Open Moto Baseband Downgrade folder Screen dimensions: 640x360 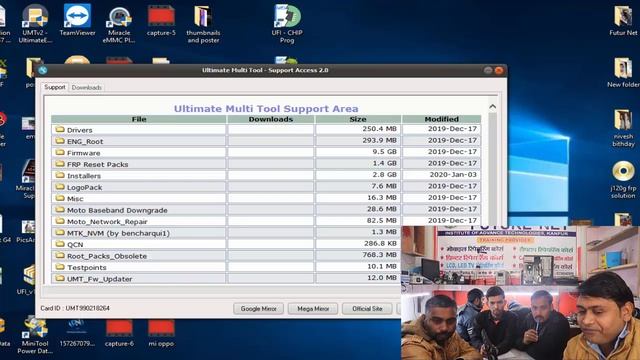click(117, 210)
